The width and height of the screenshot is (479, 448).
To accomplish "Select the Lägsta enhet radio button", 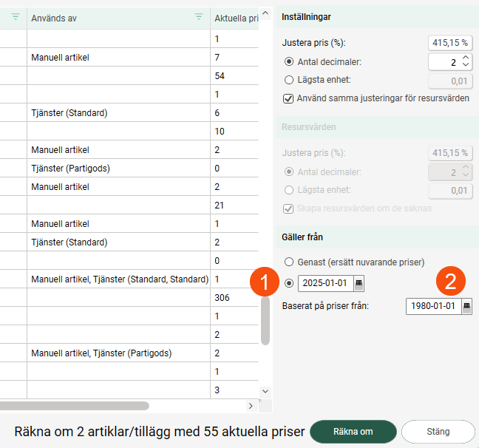I will click(289, 80).
